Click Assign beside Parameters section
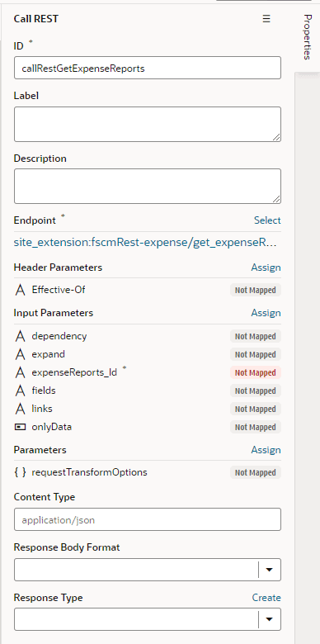The image size is (320, 644). (x=266, y=450)
